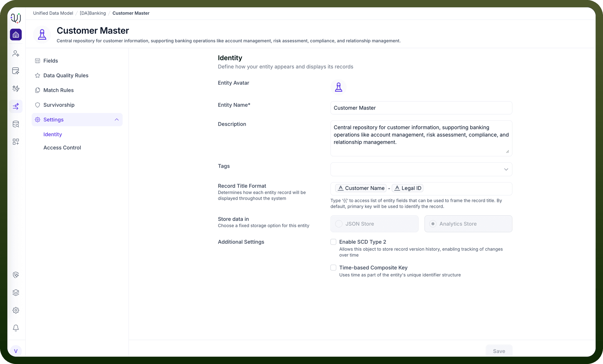Select the Customer Name token
Screen dimensions: 603x364
point(361,188)
